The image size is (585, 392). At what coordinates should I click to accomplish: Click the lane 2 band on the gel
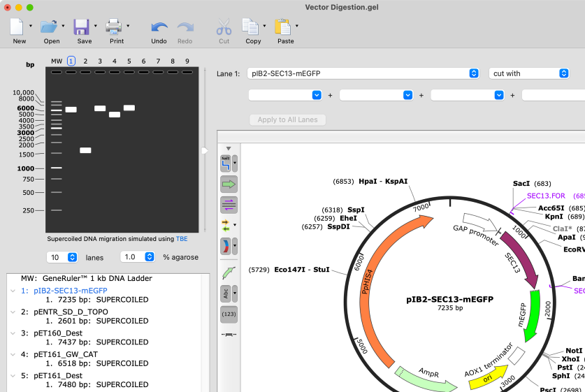(x=85, y=150)
